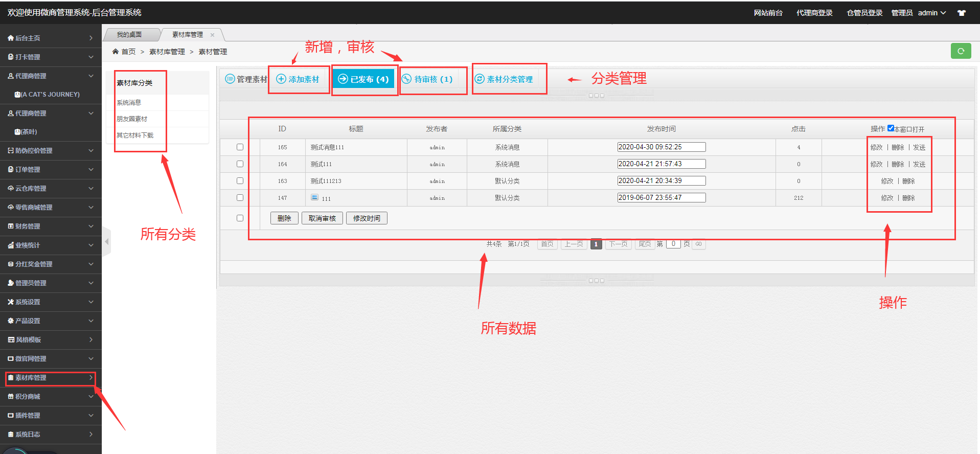980x454 pixels.
Task: Check the box for row ID 164
Action: click(x=240, y=164)
